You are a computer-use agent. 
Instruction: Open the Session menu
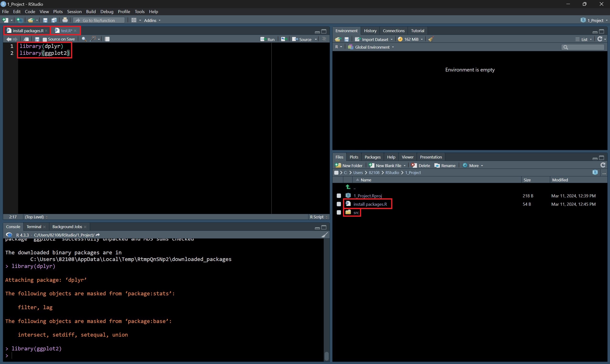pyautogui.click(x=74, y=11)
